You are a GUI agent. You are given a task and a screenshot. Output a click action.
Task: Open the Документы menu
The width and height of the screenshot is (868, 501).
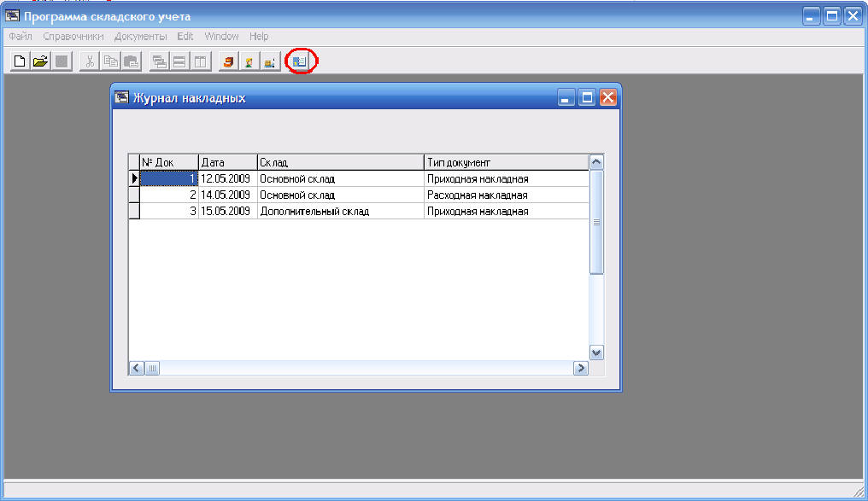[141, 37]
